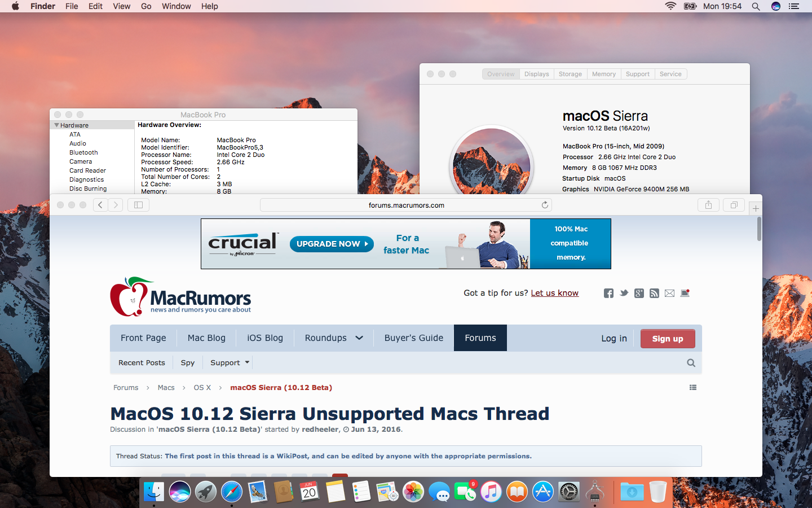The height and width of the screenshot is (508, 812).
Task: Open iTunes music icon in Dock
Action: click(x=491, y=492)
